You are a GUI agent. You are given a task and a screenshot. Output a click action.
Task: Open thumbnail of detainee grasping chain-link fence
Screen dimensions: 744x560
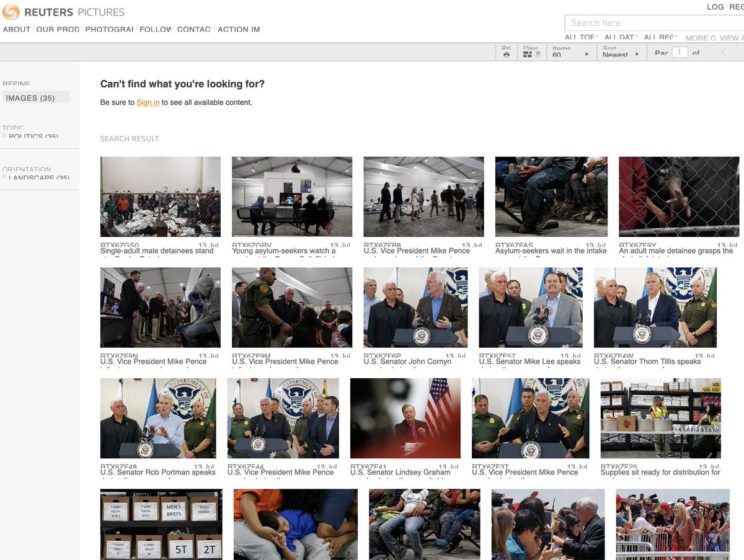click(x=679, y=197)
